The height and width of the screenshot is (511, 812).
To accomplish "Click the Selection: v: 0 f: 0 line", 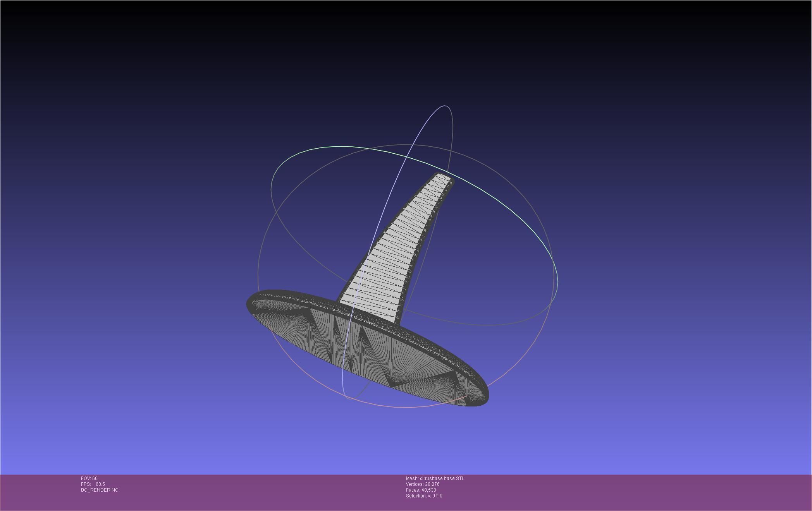I will [x=424, y=496].
